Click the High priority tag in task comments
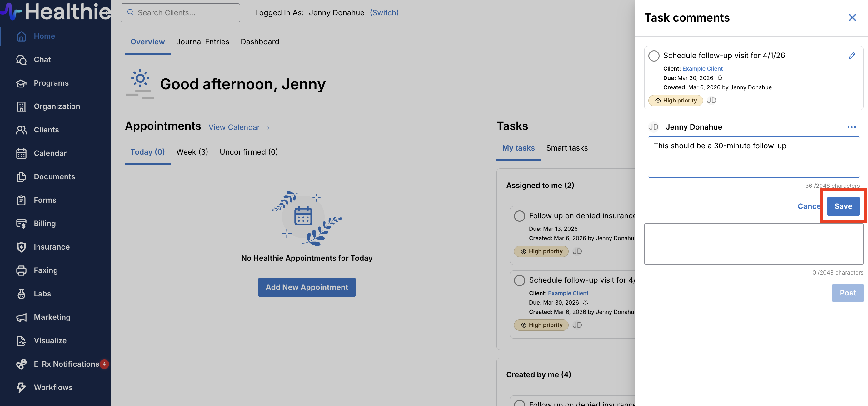Screen dimensions: 868x406 pyautogui.click(x=675, y=100)
